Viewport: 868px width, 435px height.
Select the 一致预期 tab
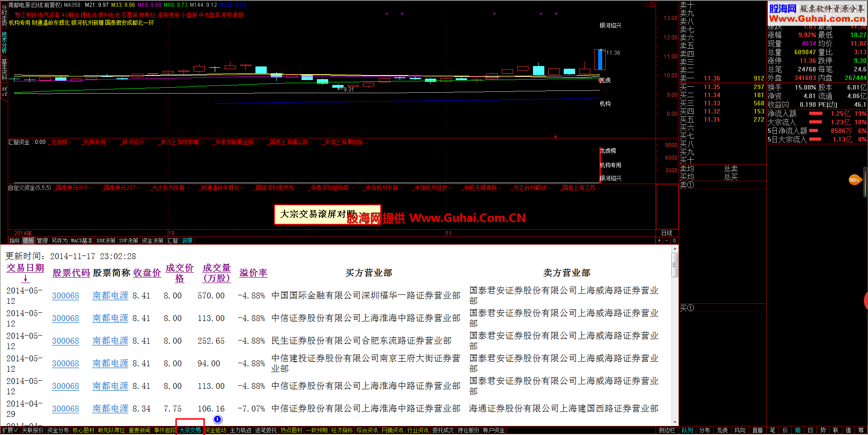coord(316,430)
